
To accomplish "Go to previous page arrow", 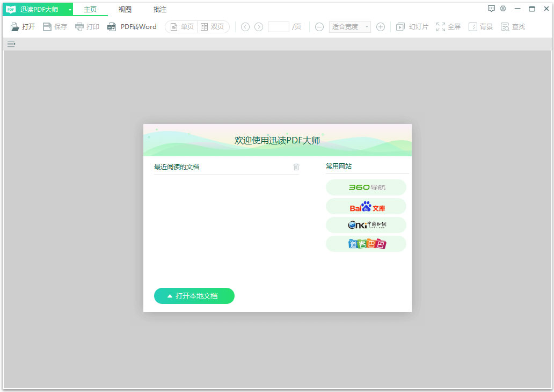I will (245, 27).
